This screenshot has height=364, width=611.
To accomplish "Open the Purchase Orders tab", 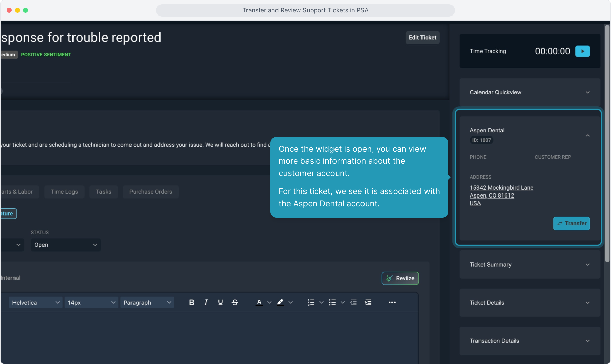I will point(150,192).
